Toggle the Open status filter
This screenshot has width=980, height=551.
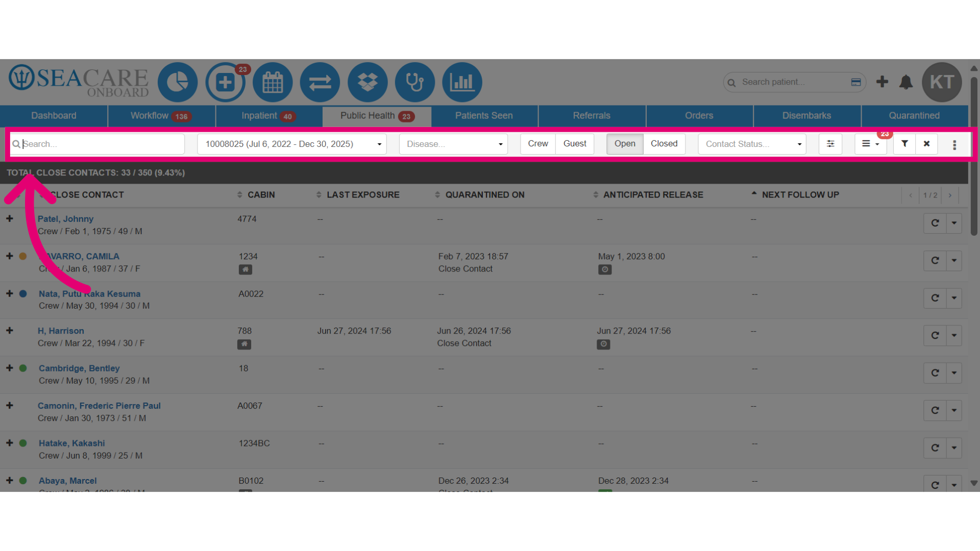click(x=625, y=144)
